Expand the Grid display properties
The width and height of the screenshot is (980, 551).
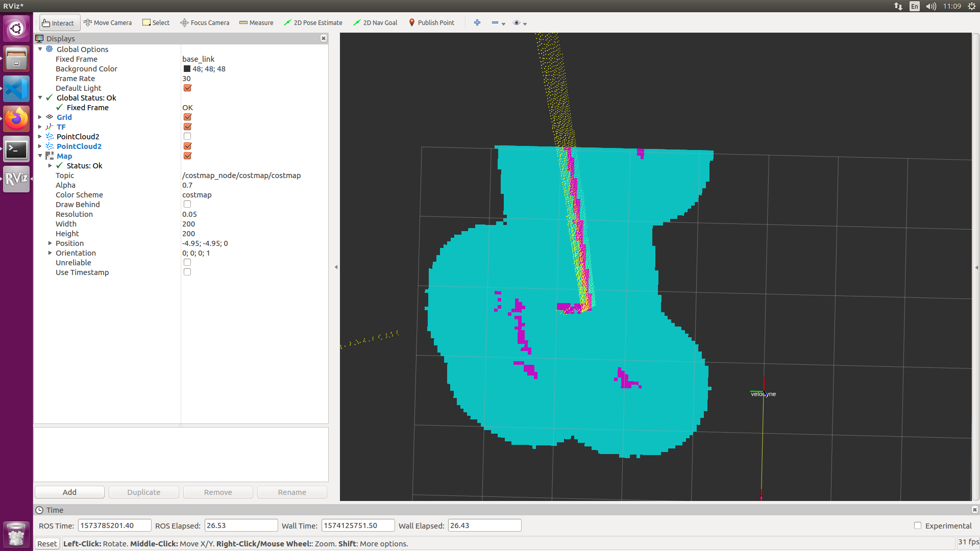40,117
